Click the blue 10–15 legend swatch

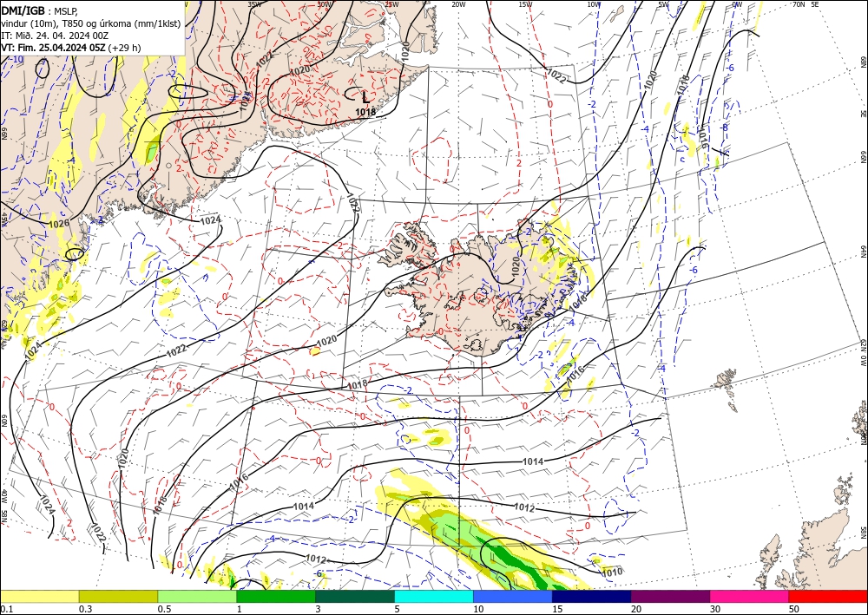point(513,596)
